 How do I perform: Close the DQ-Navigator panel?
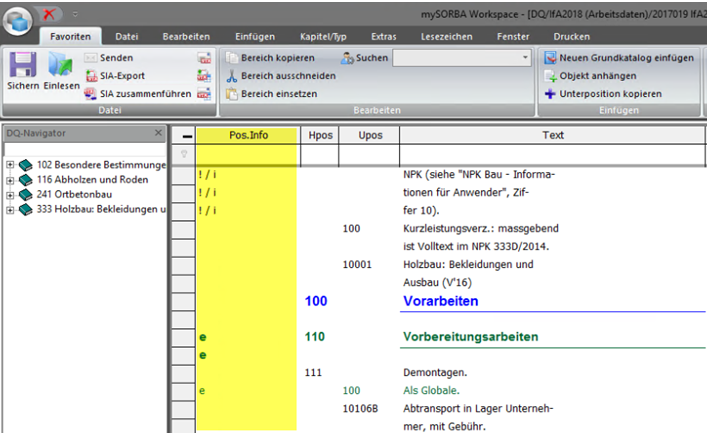pyautogui.click(x=158, y=133)
